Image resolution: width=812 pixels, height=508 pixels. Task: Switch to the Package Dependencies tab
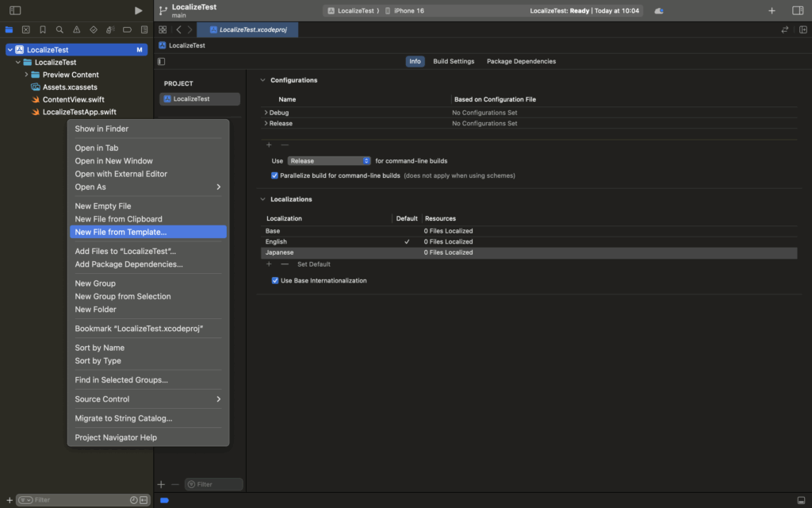click(x=521, y=61)
